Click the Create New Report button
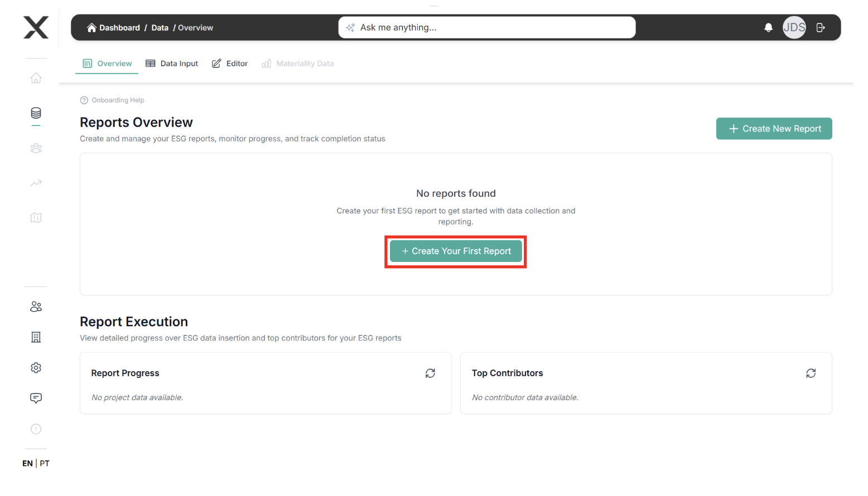The image size is (868, 496). (x=774, y=129)
